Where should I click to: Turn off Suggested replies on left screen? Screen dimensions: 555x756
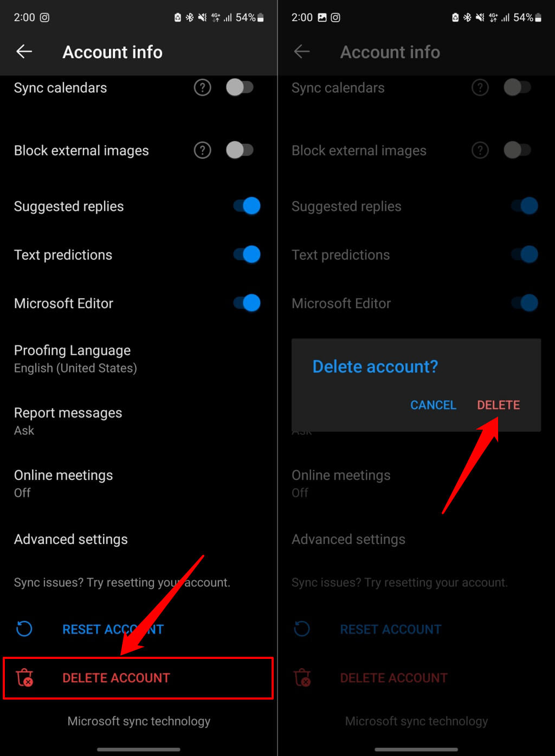pyautogui.click(x=247, y=206)
